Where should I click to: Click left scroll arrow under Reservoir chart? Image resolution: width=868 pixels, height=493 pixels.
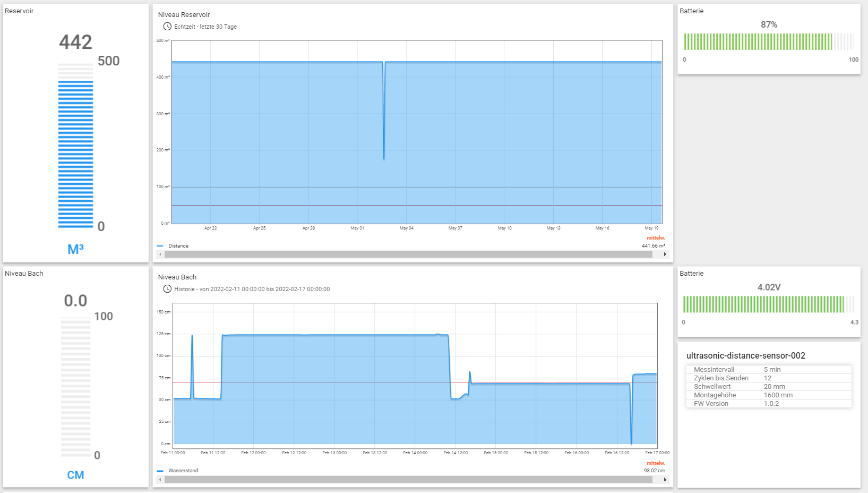coord(160,254)
